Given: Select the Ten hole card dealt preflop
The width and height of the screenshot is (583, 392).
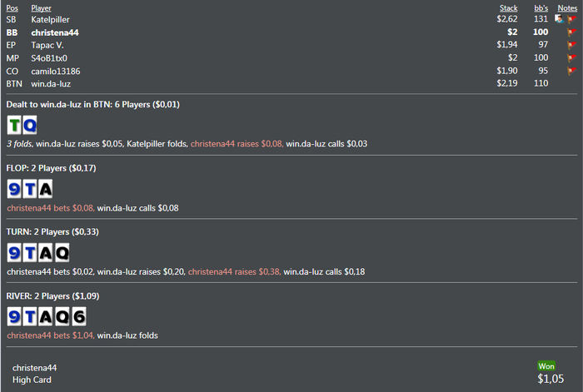Looking at the screenshot, I should point(15,126).
